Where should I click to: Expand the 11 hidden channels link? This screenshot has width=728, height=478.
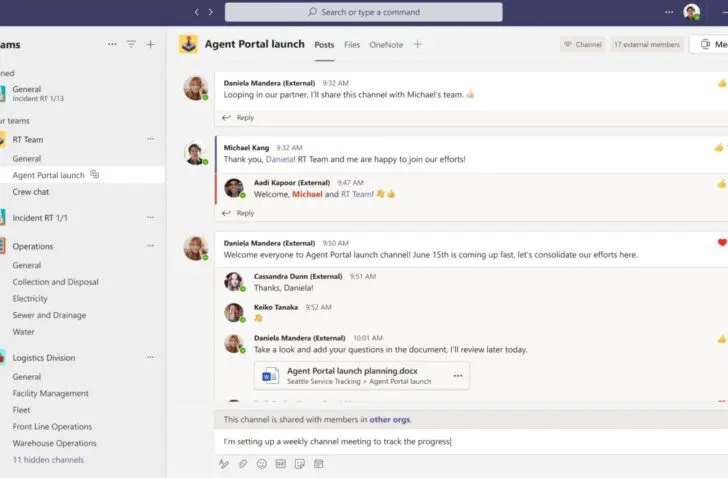[x=48, y=460]
